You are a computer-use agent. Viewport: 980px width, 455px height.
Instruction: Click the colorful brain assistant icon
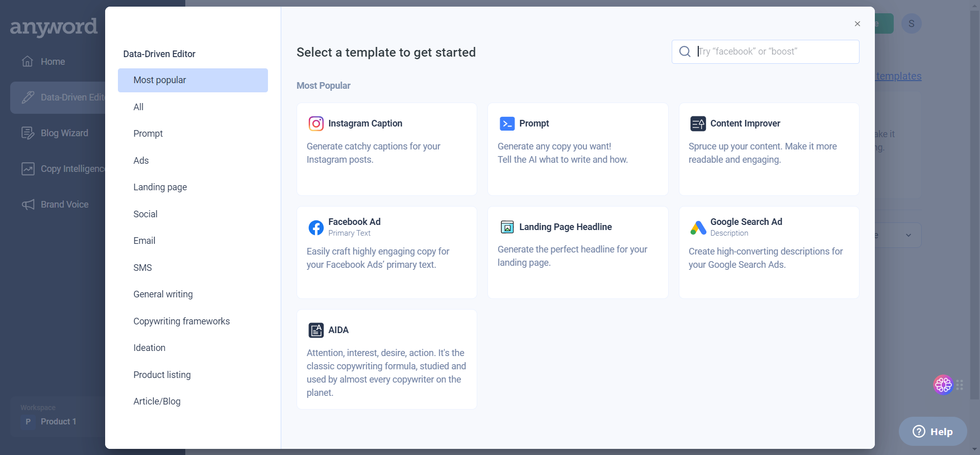pyautogui.click(x=943, y=385)
